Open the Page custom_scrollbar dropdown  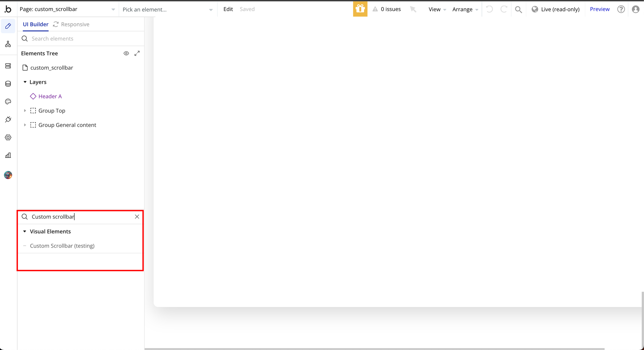point(67,9)
